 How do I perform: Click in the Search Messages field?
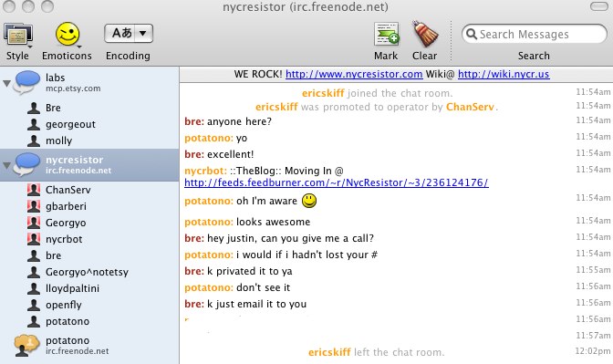coord(534,34)
